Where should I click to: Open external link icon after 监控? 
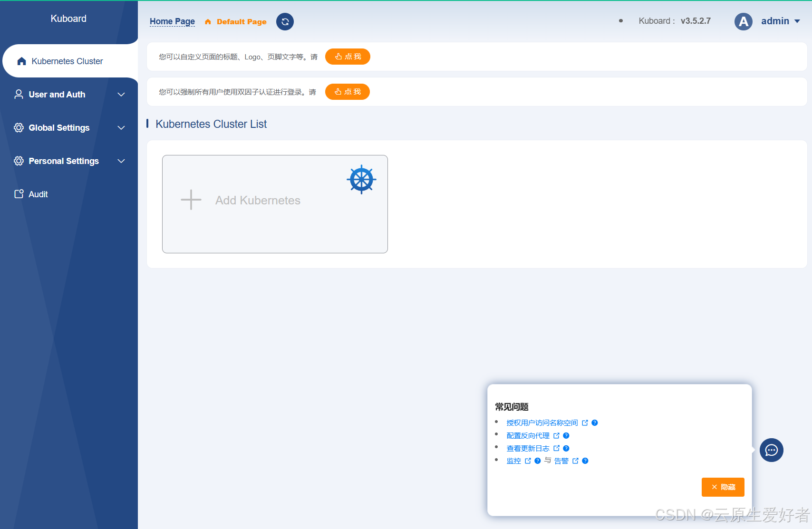[528, 461]
